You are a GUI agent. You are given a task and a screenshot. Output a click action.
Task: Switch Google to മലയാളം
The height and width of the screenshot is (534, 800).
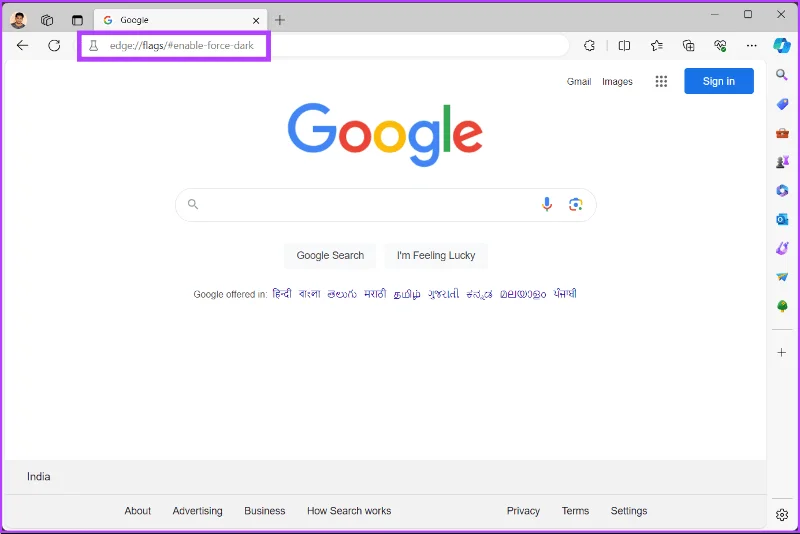pyautogui.click(x=523, y=294)
